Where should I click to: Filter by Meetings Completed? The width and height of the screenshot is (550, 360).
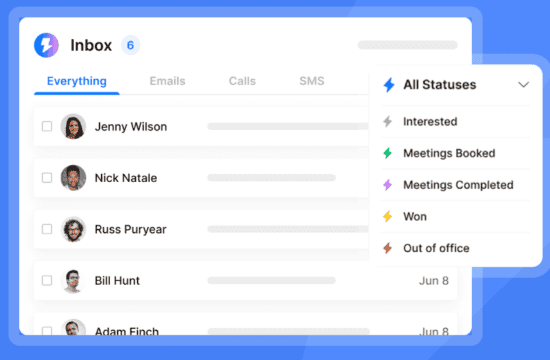(456, 185)
